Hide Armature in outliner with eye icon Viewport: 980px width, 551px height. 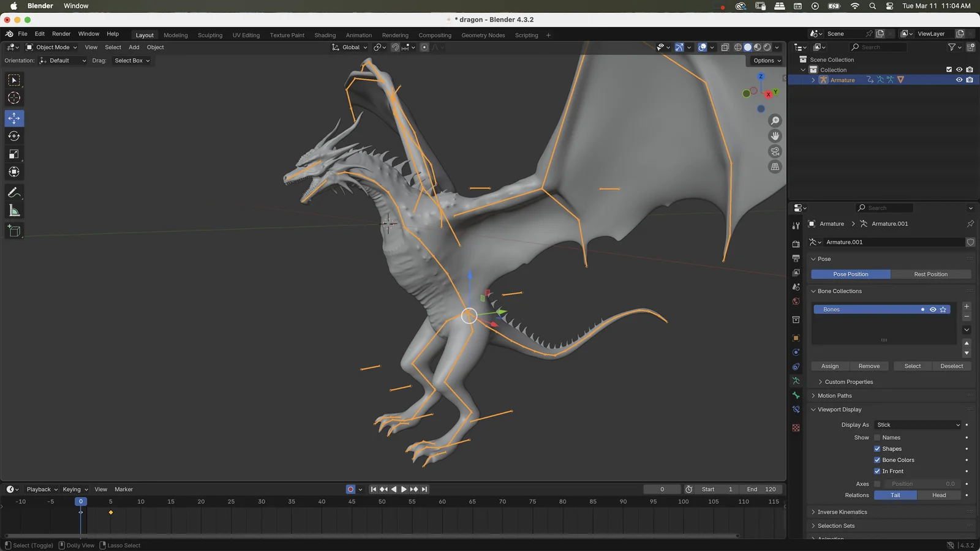pyautogui.click(x=959, y=80)
